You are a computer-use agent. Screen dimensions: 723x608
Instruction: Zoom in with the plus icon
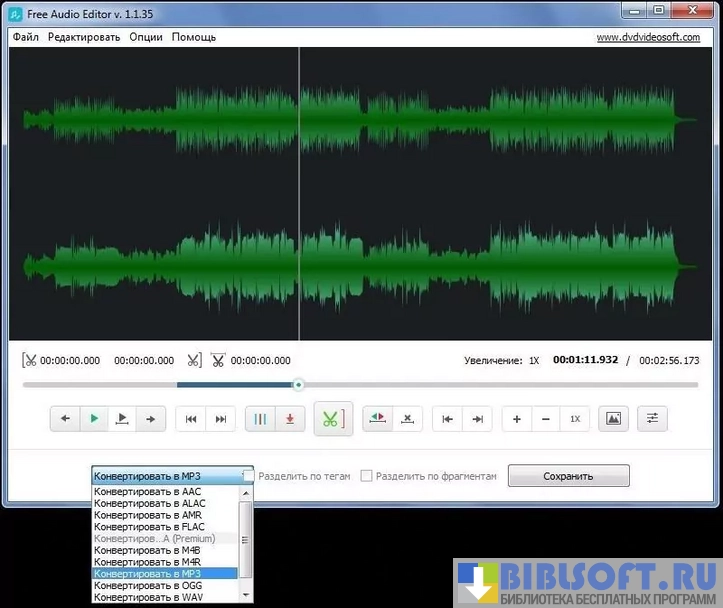pyautogui.click(x=517, y=419)
